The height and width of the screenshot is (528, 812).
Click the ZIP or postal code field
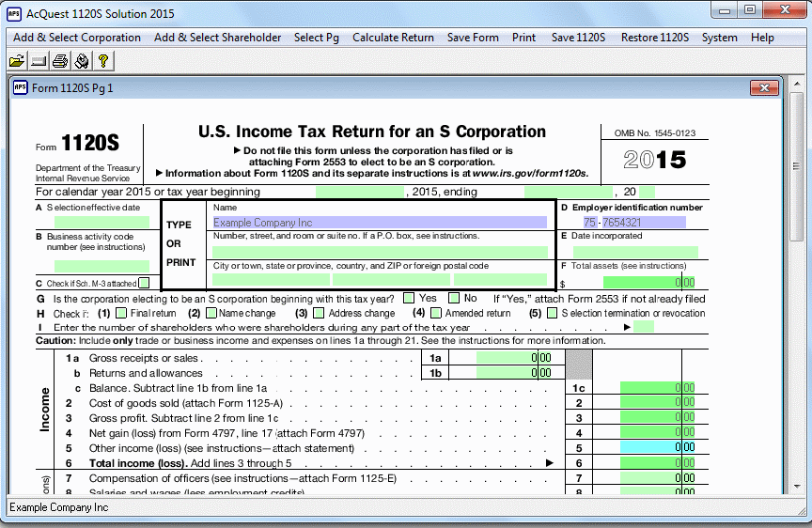(x=501, y=280)
